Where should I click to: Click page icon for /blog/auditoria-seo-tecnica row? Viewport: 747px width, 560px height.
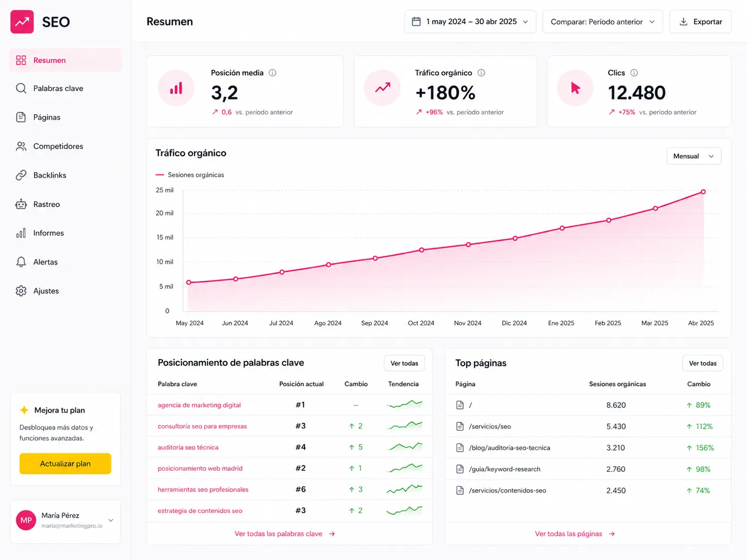coord(460,448)
